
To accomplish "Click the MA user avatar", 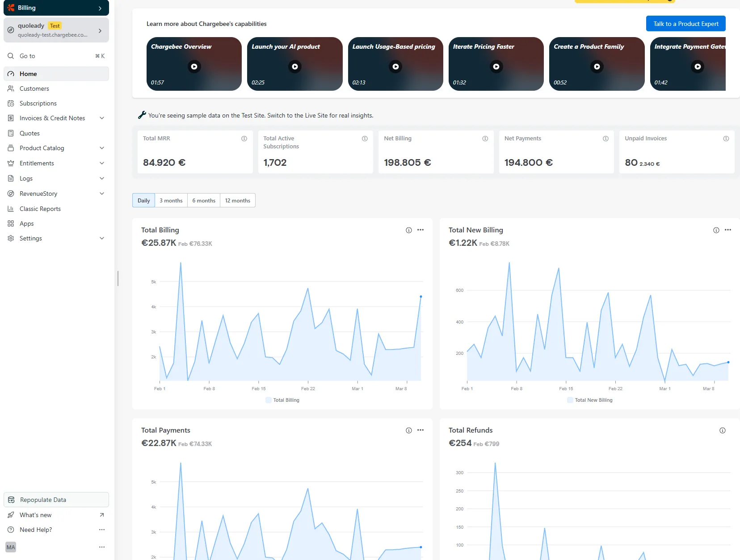I will pos(11,547).
